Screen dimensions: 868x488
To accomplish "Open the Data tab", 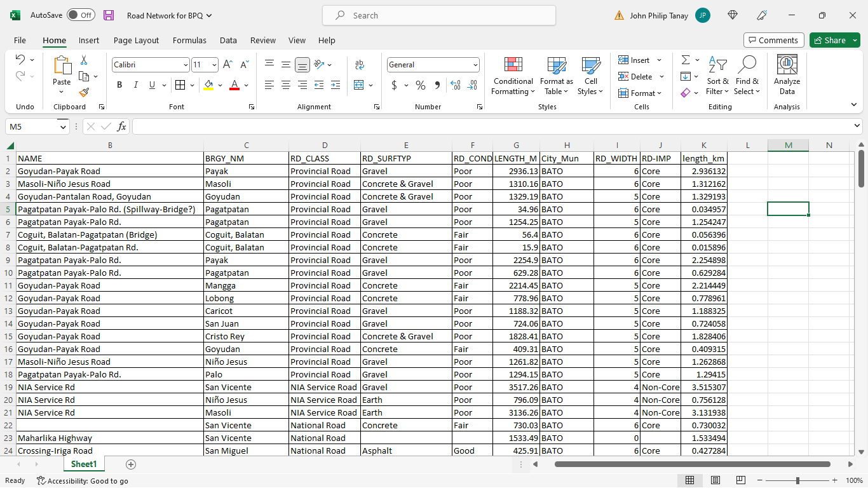I will click(x=228, y=40).
